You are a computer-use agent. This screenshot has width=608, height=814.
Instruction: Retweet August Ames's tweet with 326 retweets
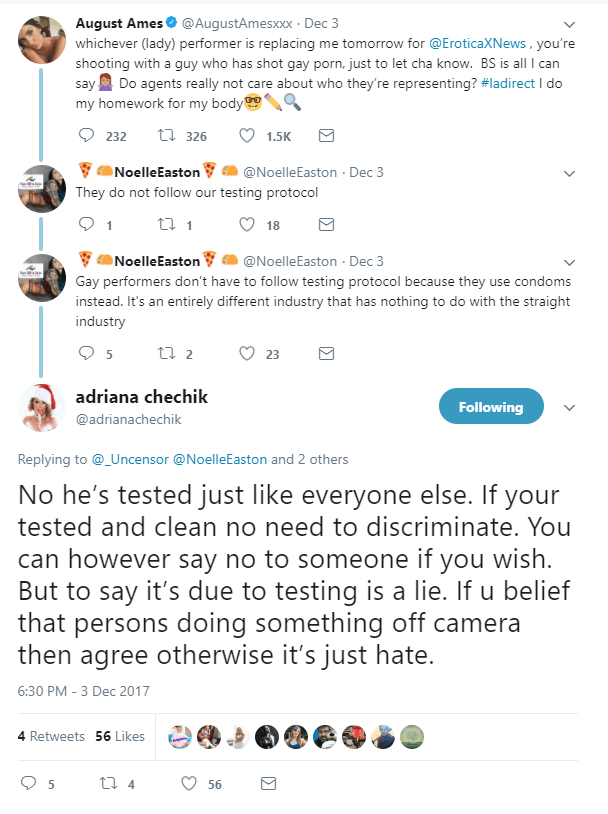coord(166,135)
